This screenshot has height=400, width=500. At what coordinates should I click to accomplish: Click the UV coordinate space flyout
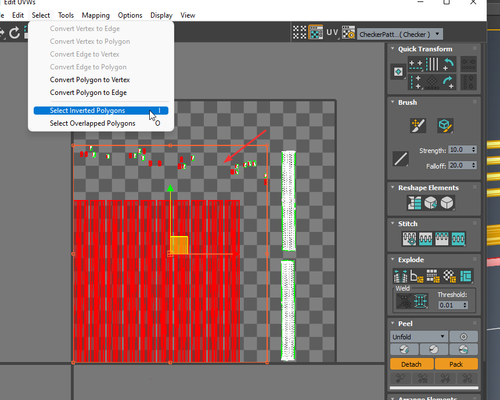[x=332, y=33]
